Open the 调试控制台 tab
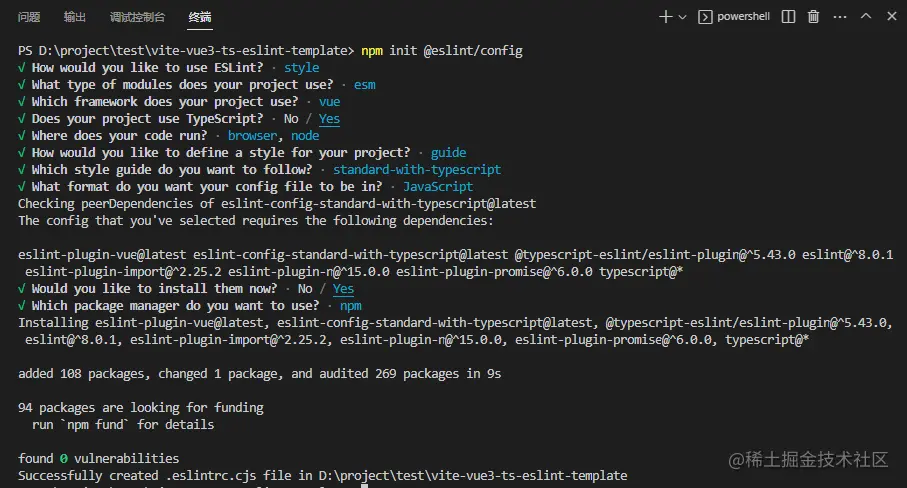The height and width of the screenshot is (488, 907). click(137, 17)
